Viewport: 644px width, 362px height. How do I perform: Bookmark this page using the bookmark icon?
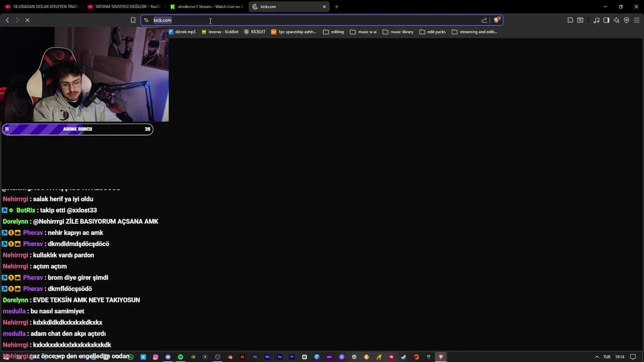[133, 20]
